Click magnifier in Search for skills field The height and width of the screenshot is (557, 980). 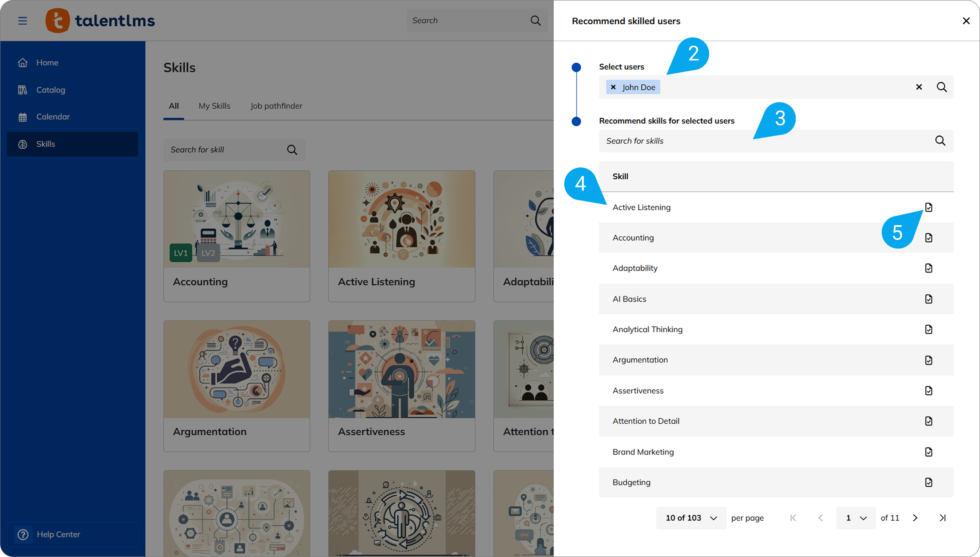coord(940,141)
